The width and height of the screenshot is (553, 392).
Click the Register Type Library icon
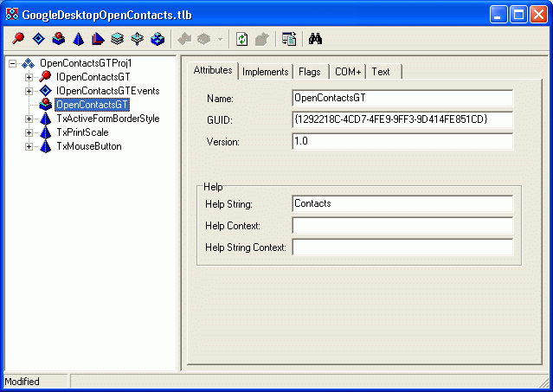click(261, 39)
